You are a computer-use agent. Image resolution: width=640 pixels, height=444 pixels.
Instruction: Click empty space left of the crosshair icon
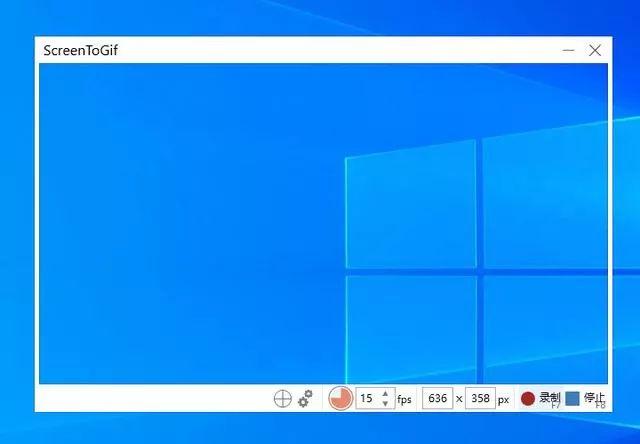coord(150,398)
